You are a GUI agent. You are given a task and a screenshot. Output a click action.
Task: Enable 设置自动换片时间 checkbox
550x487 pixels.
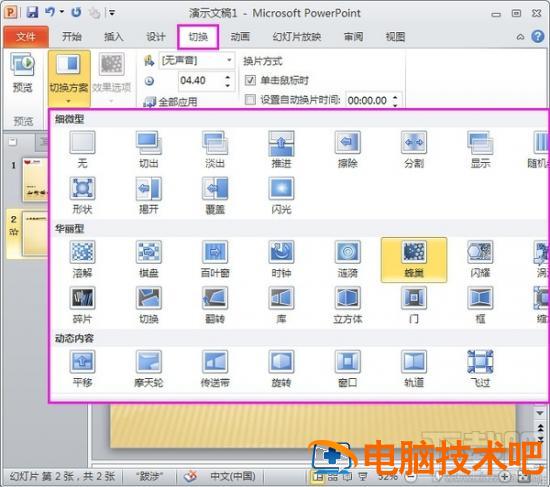(x=250, y=100)
